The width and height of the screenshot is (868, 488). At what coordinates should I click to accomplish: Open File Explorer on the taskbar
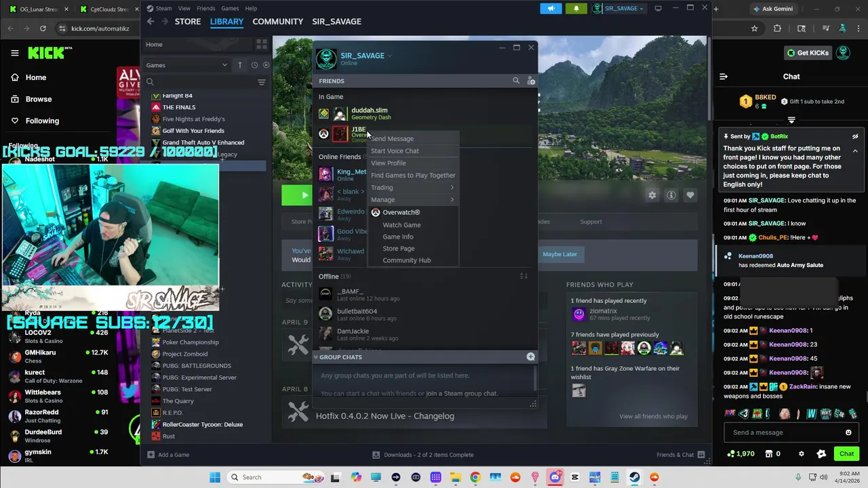tap(456, 477)
